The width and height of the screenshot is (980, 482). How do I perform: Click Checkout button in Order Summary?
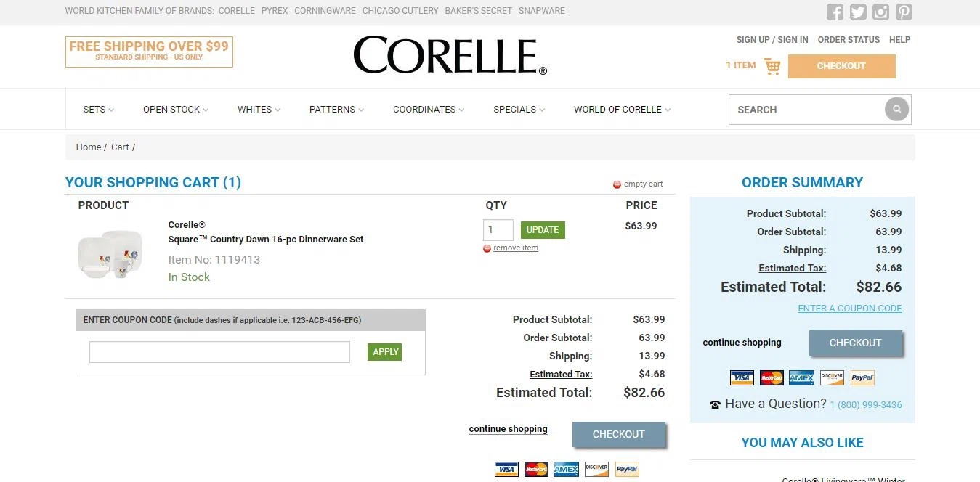coord(856,343)
